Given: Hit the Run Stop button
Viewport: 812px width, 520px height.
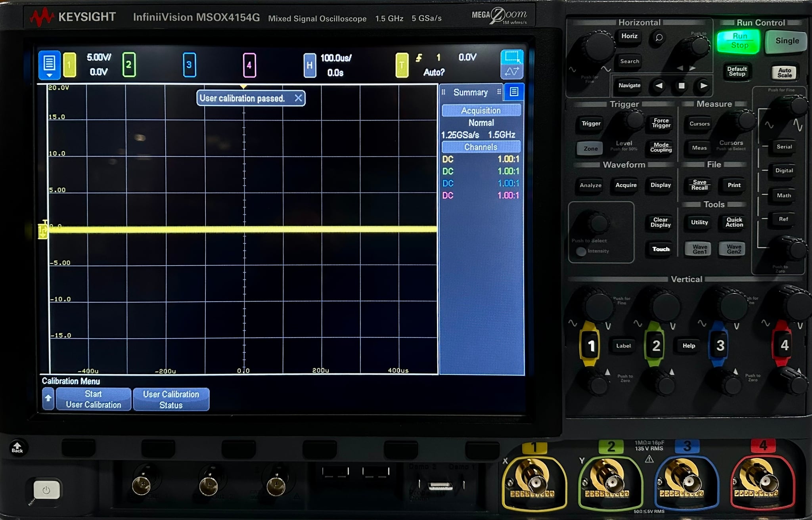Looking at the screenshot, I should click(x=739, y=41).
